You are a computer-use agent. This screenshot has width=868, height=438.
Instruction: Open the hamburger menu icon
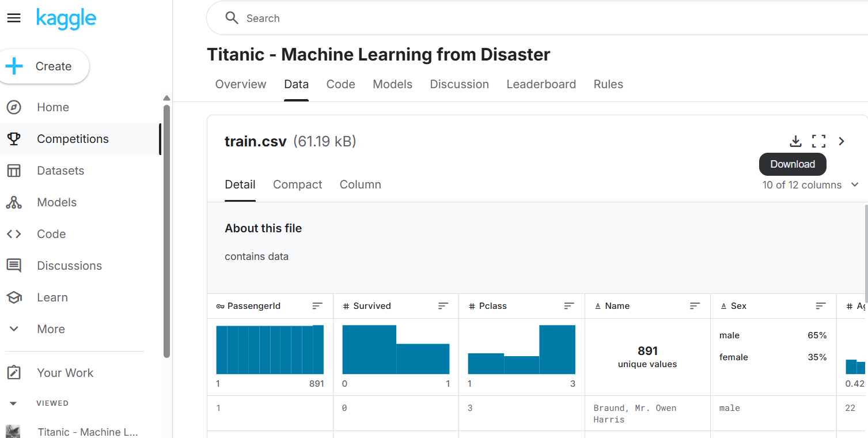pos(14,18)
